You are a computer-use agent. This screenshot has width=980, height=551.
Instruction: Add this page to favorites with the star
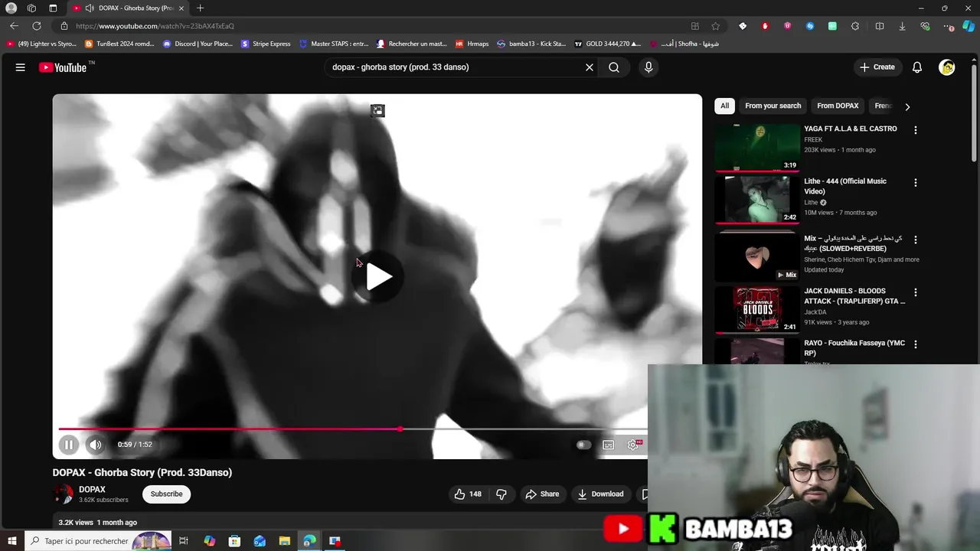pyautogui.click(x=715, y=26)
